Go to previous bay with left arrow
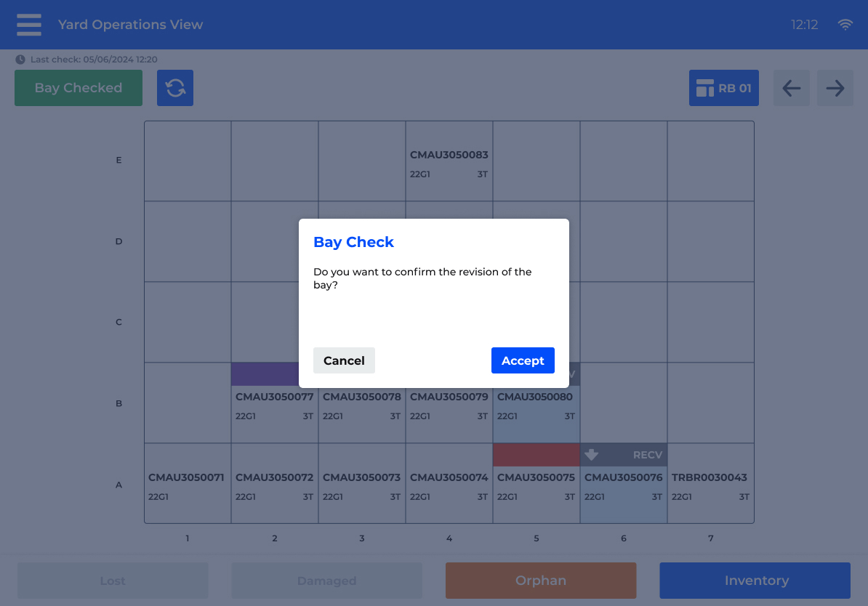 click(x=791, y=88)
